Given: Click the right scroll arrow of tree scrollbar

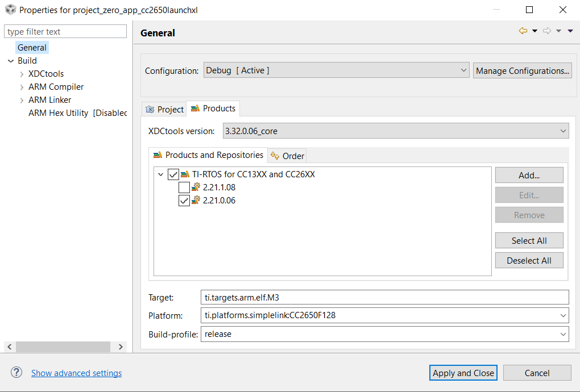Looking at the screenshot, I should tap(121, 347).
